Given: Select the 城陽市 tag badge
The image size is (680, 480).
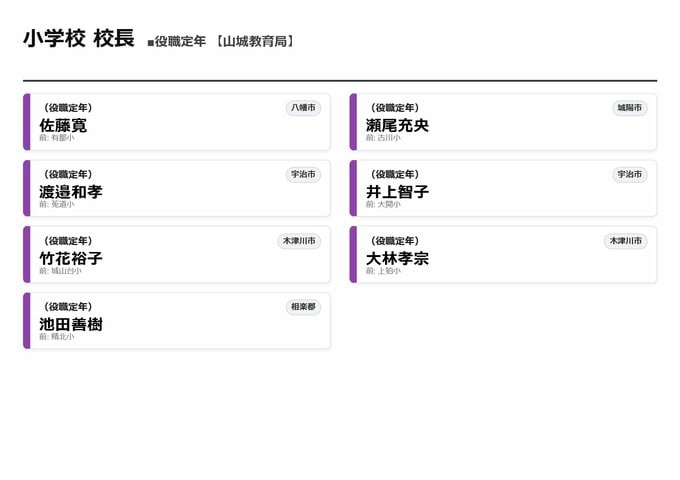Looking at the screenshot, I should coord(630,108).
